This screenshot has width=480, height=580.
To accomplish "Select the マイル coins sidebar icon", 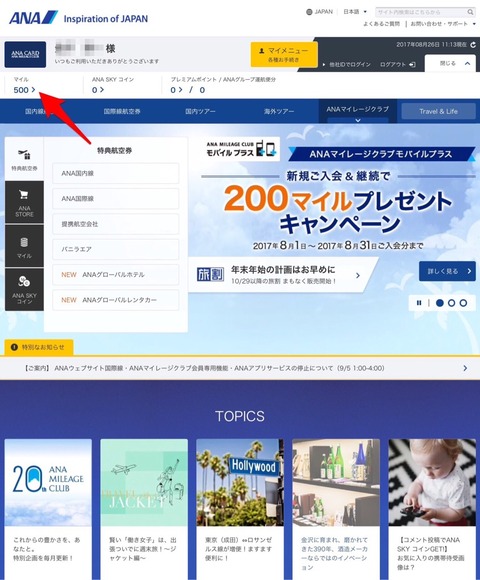I will pyautogui.click(x=24, y=246).
